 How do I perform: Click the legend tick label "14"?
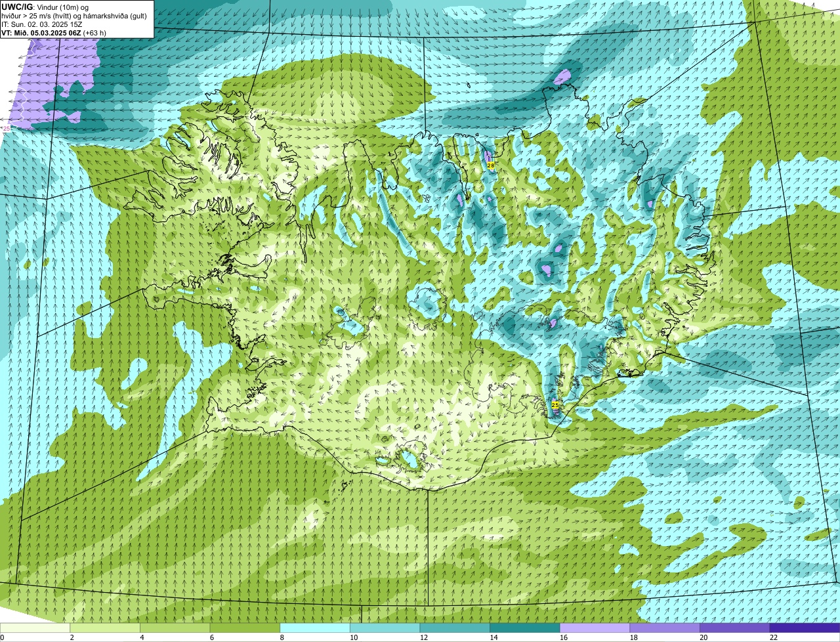click(x=493, y=637)
